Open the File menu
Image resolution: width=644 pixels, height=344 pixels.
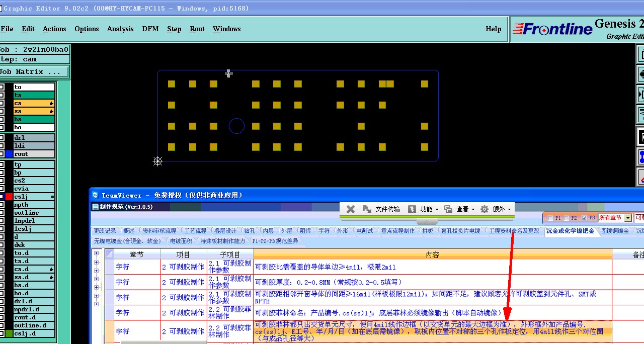point(7,29)
